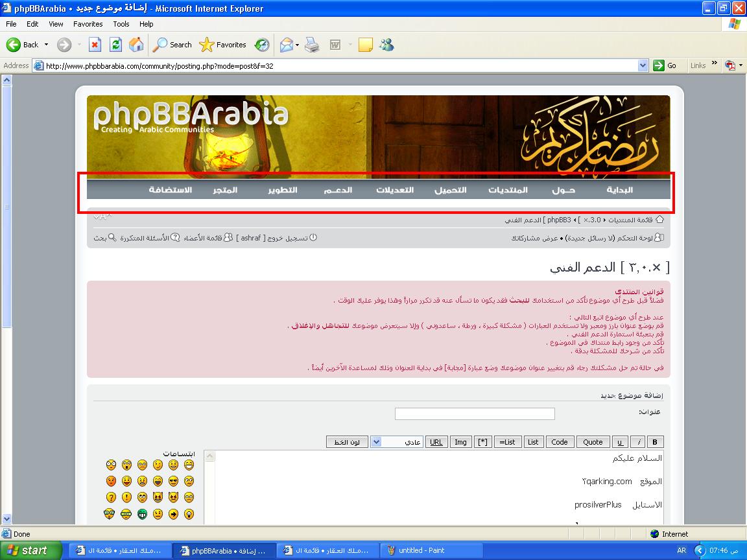Insert the question mark smiley
Image resolution: width=747 pixels, height=560 pixels.
coord(111,497)
